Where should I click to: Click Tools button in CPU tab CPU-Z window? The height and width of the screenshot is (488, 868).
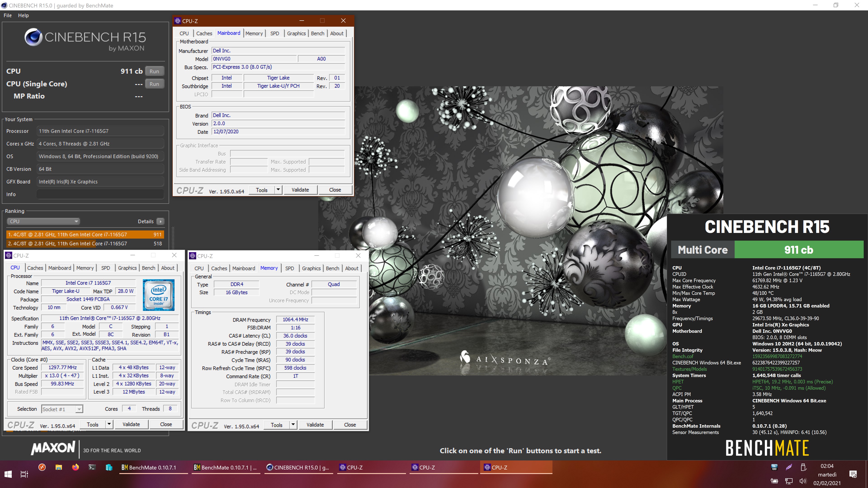pyautogui.click(x=92, y=424)
